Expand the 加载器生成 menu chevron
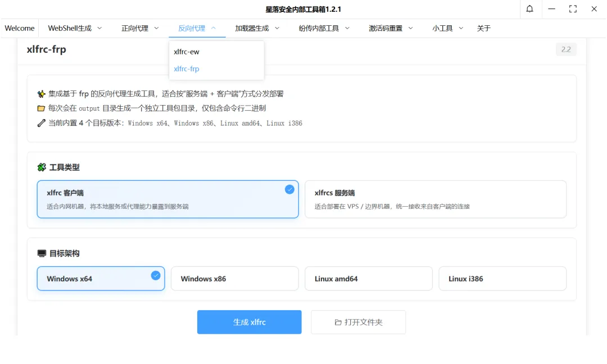This screenshot has width=607, height=364. click(x=277, y=28)
